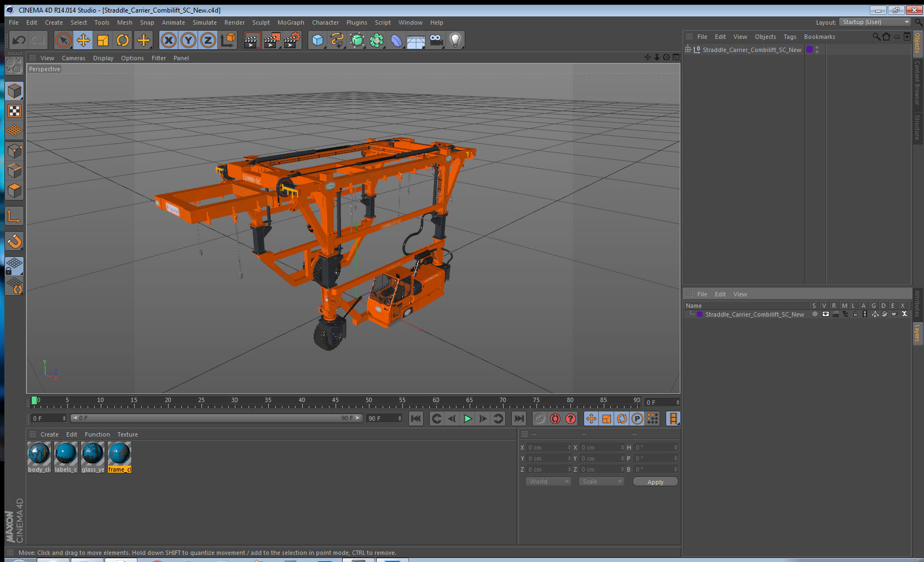
Task: Toggle layer view visibility for Straddle_Carrier layer
Action: pos(825,314)
